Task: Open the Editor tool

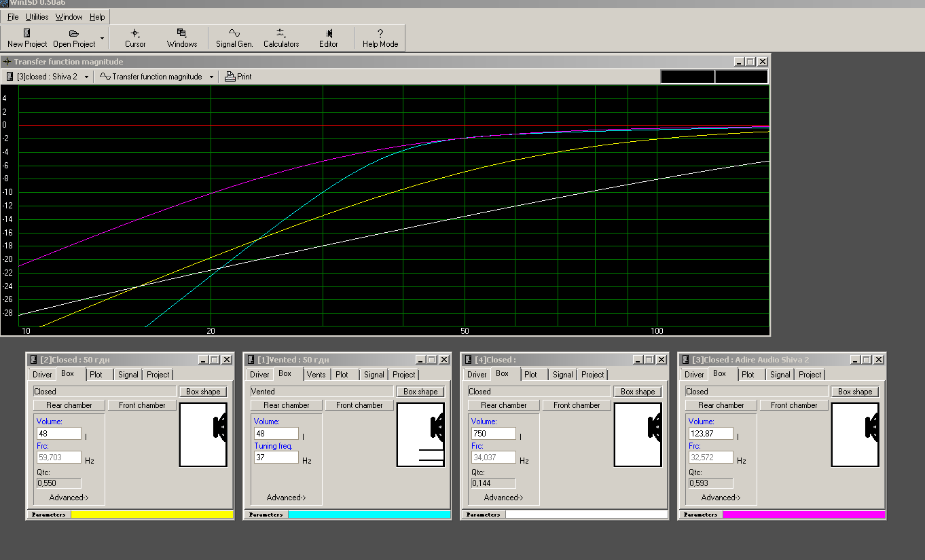Action: coord(329,33)
